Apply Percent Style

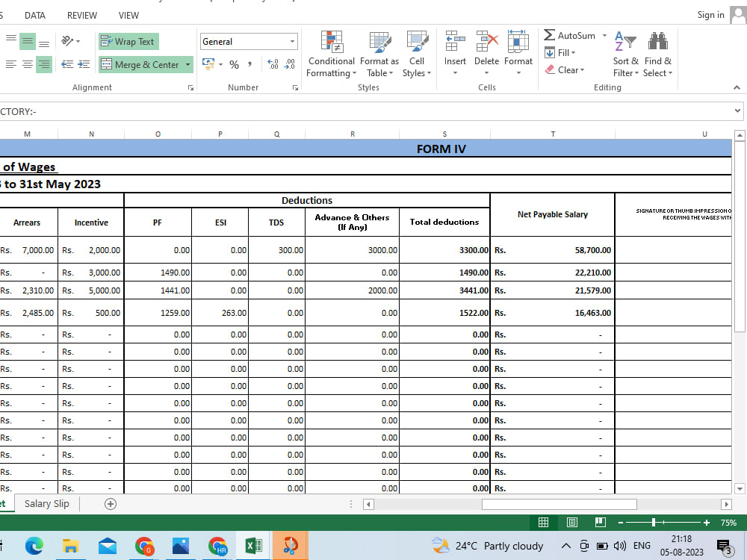coord(234,64)
